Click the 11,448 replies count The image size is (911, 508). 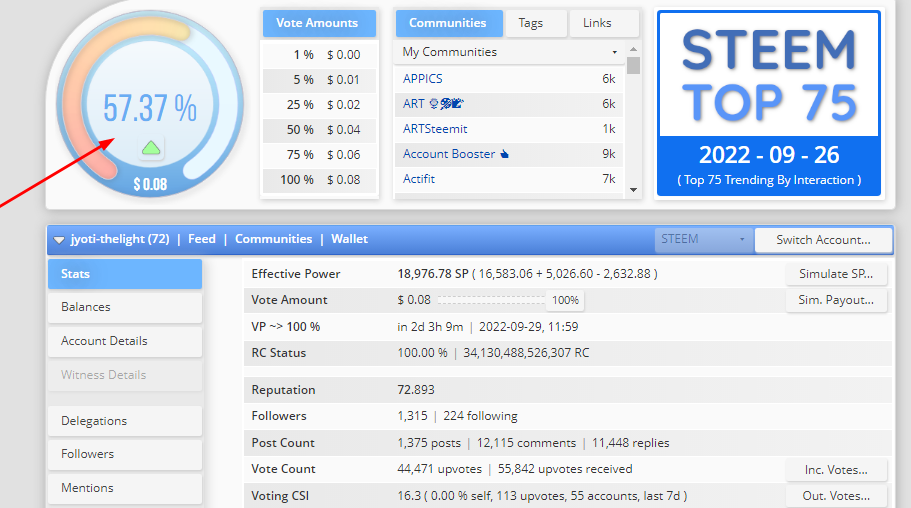point(630,443)
